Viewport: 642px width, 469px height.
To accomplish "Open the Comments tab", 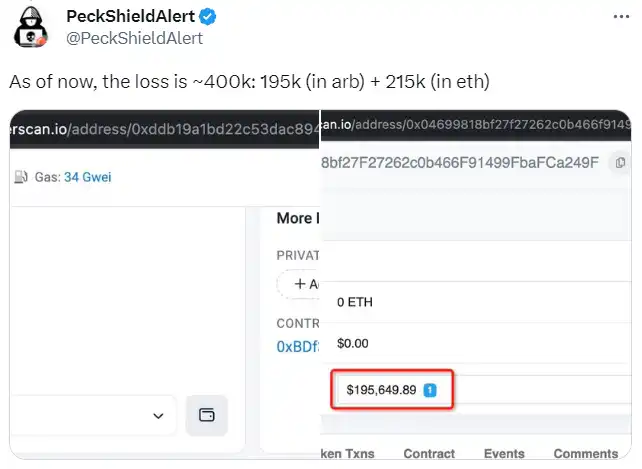I will coord(585,454).
